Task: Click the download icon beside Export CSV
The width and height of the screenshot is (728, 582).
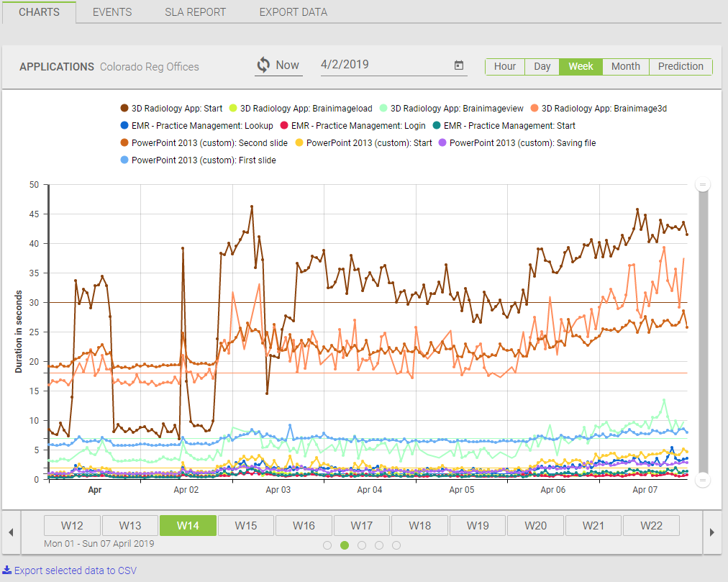Action: click(x=6, y=570)
